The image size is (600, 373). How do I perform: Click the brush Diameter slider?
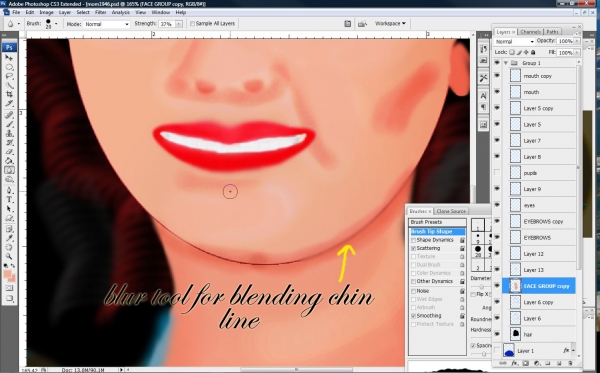click(x=481, y=287)
